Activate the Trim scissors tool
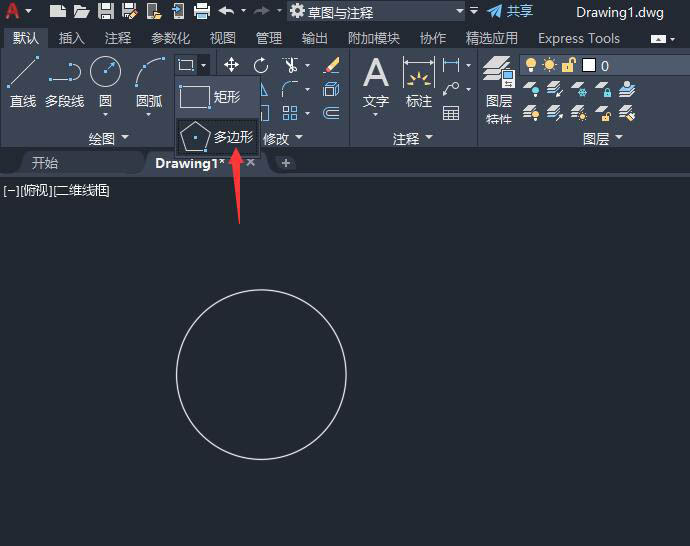The image size is (690, 546). pyautogui.click(x=290, y=65)
